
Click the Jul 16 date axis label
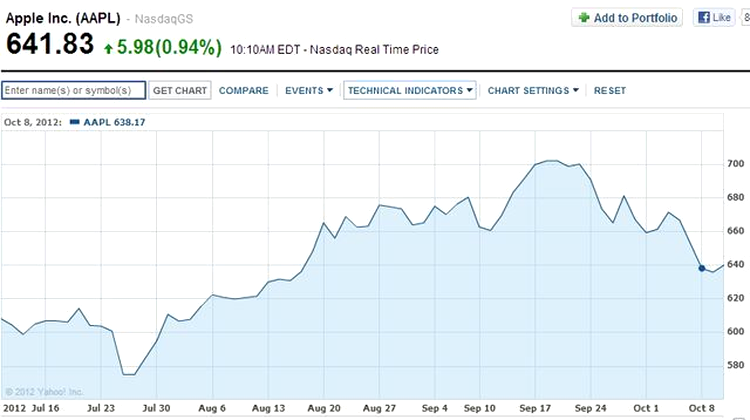click(x=45, y=409)
